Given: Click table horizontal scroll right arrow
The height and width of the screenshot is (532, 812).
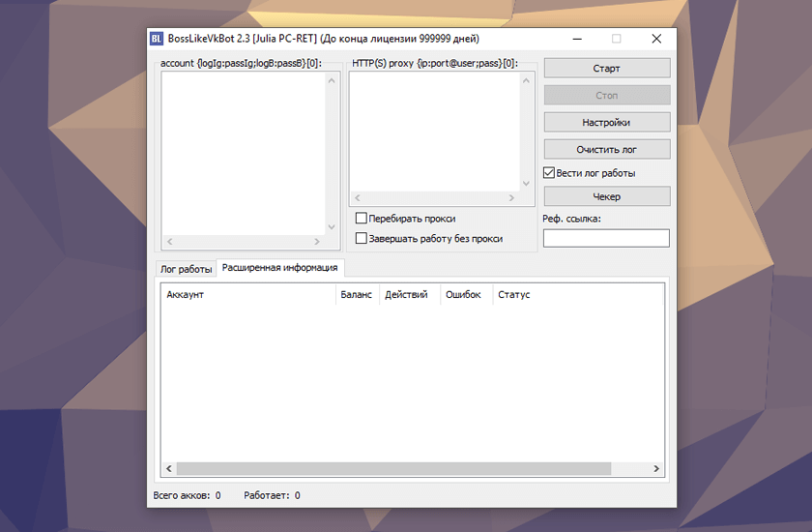Looking at the screenshot, I should (656, 468).
